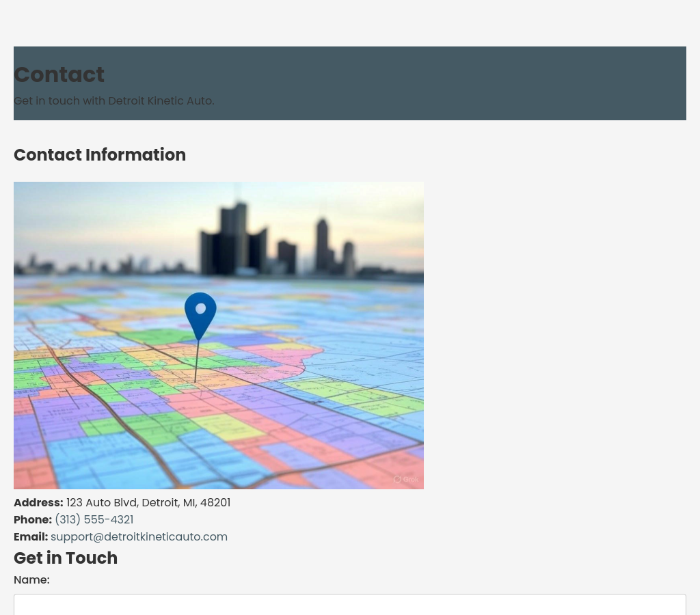The image size is (700, 615).
Task: Focus the Name input field
Action: pyautogui.click(x=349, y=605)
